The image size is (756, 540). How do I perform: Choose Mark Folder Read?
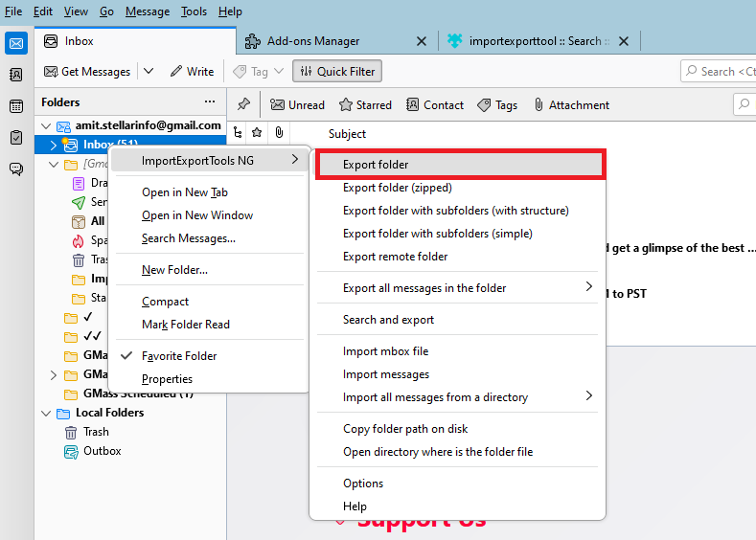tap(209, 325)
